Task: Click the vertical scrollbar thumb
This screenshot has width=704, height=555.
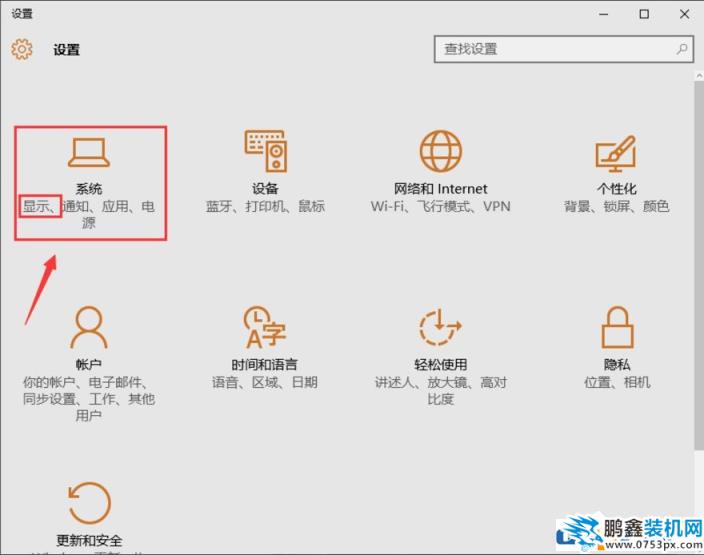Action: point(699,265)
